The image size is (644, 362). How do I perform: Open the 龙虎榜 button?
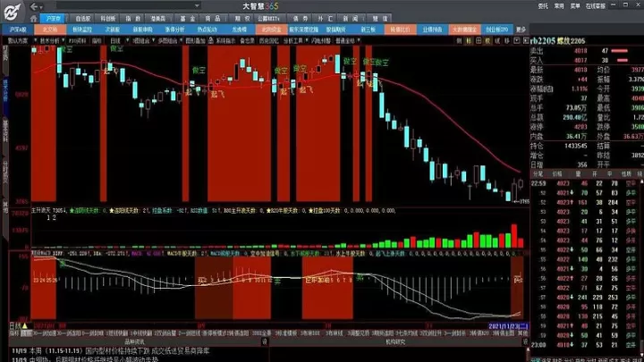click(239, 29)
